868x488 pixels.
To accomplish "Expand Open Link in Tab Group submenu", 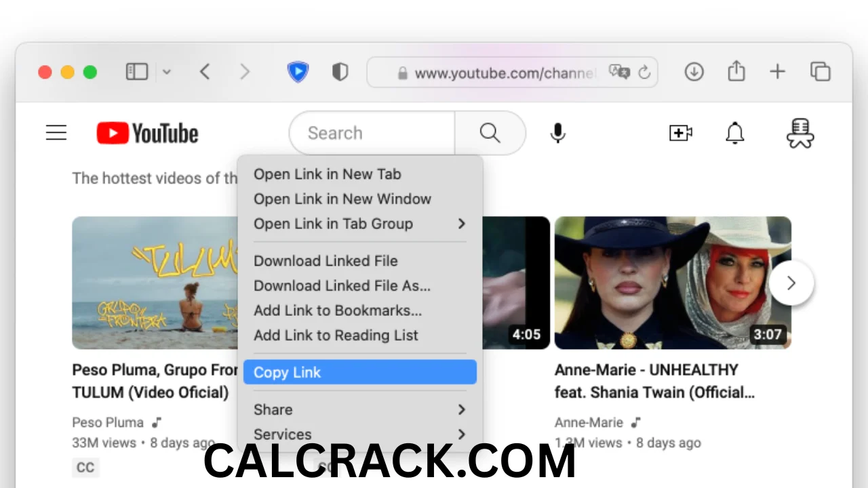I will click(360, 224).
